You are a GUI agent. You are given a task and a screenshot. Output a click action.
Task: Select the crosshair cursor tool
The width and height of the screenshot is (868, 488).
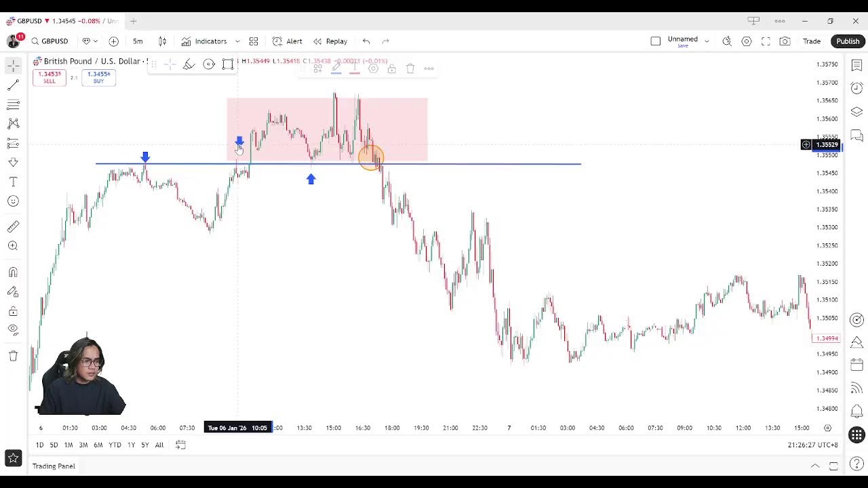click(x=13, y=66)
